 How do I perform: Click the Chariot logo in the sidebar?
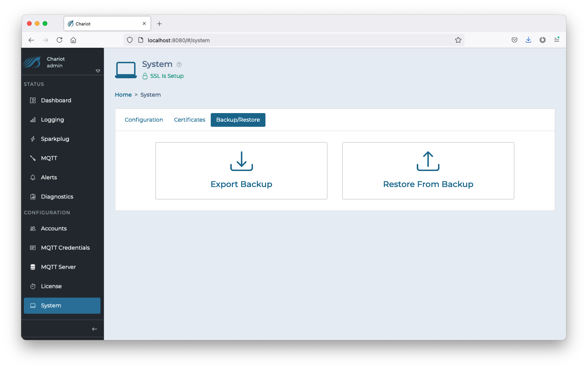point(32,62)
